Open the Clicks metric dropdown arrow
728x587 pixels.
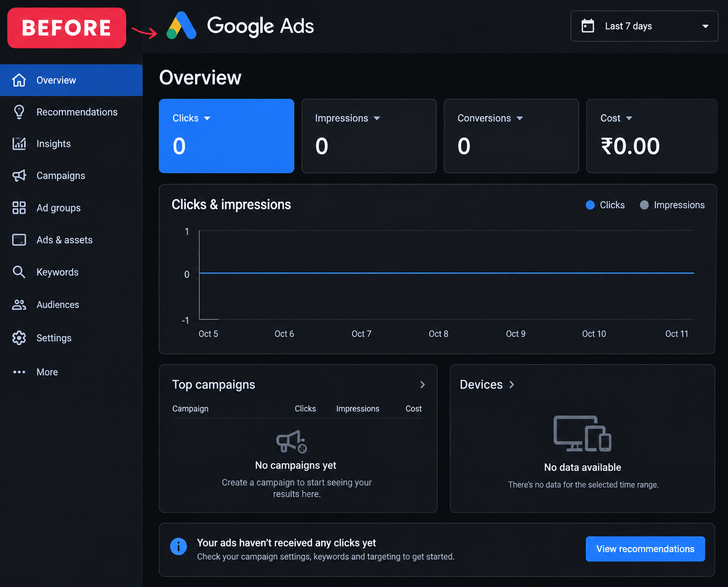[x=207, y=118]
